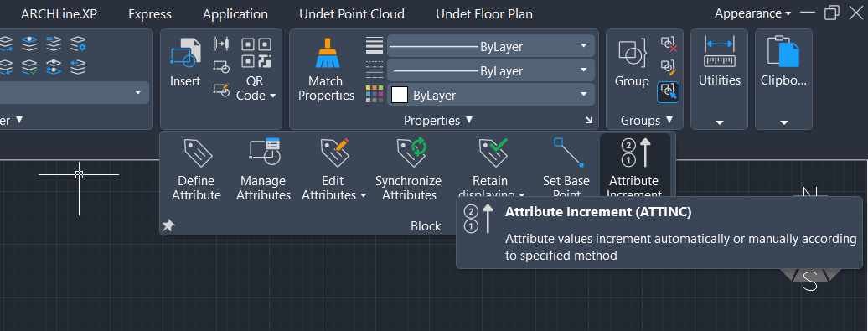Click the create block icon below it
Image resolution: width=868 pixels, height=331 pixels.
pos(221,67)
